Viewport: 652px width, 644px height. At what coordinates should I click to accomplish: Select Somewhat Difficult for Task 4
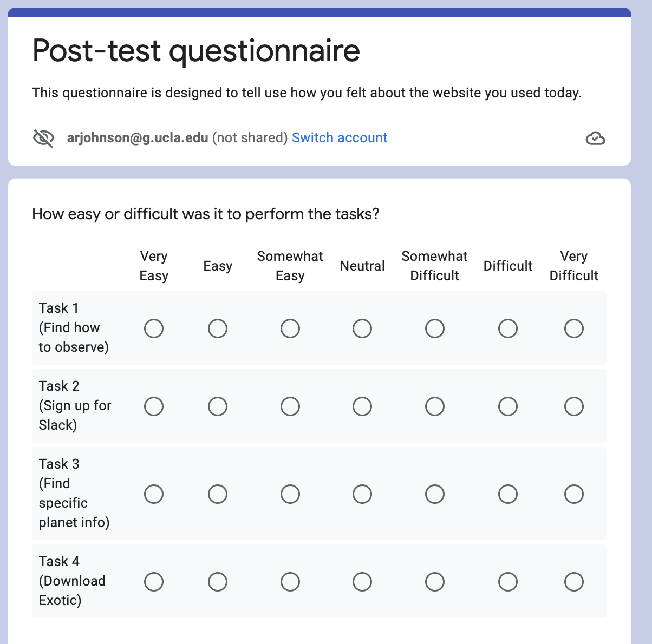[435, 582]
